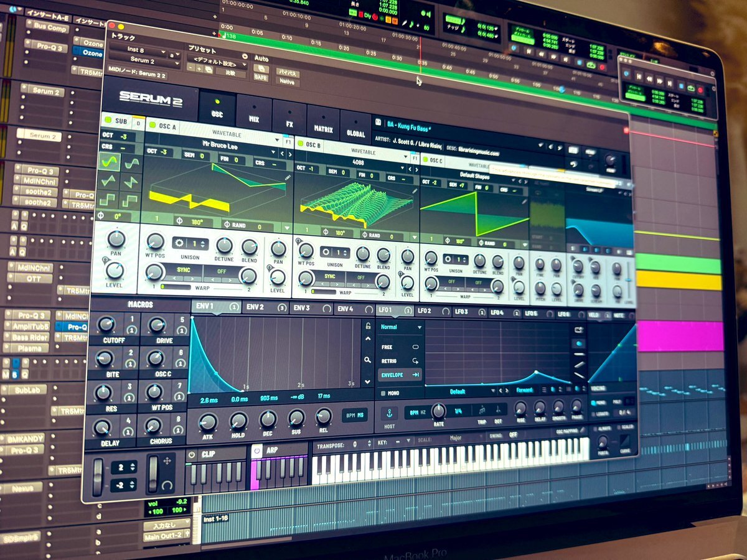Select the LFO 2 tab

[433, 310]
